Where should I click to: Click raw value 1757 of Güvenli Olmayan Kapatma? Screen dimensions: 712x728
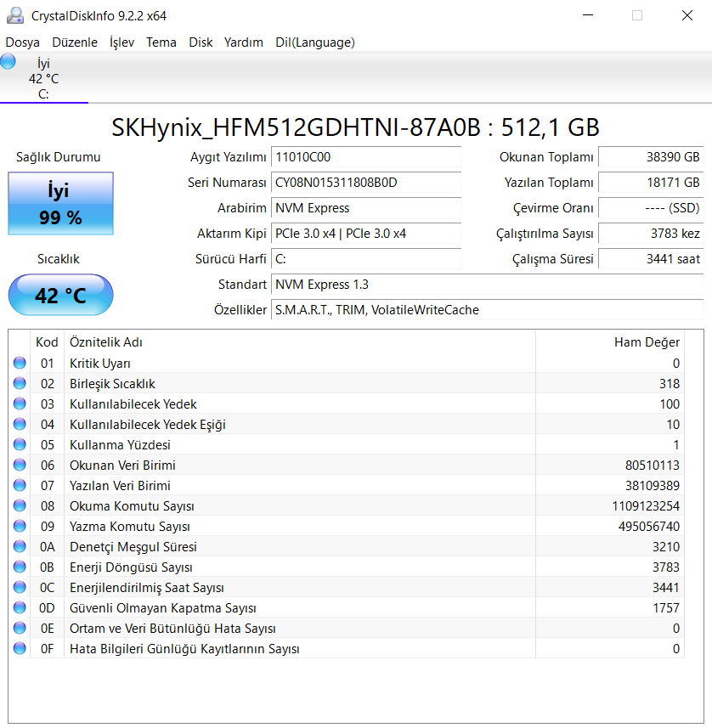point(666,607)
